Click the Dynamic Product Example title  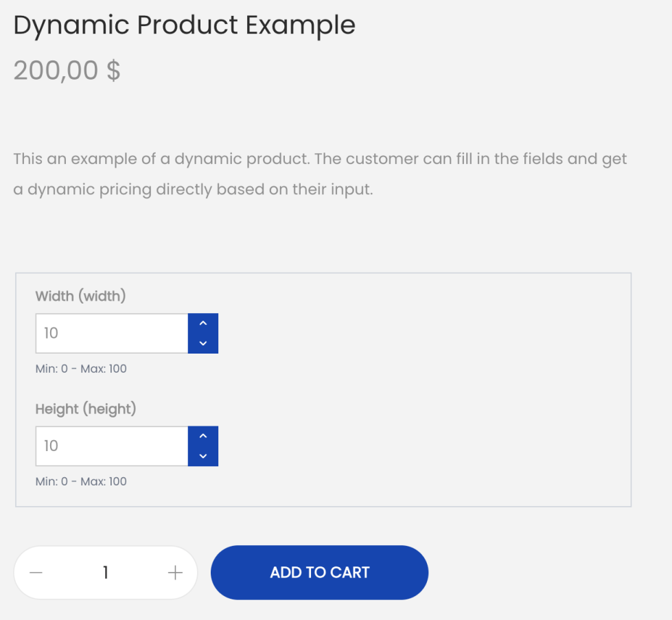(184, 25)
